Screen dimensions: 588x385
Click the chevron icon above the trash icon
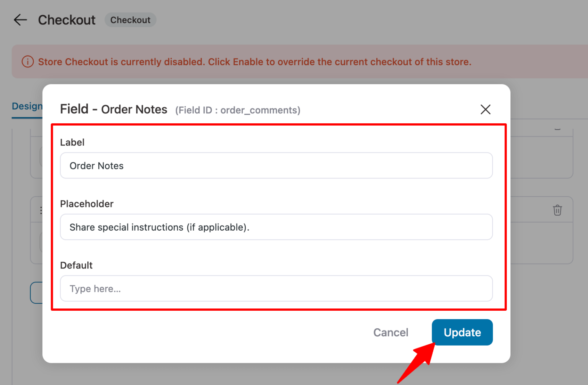(x=557, y=128)
